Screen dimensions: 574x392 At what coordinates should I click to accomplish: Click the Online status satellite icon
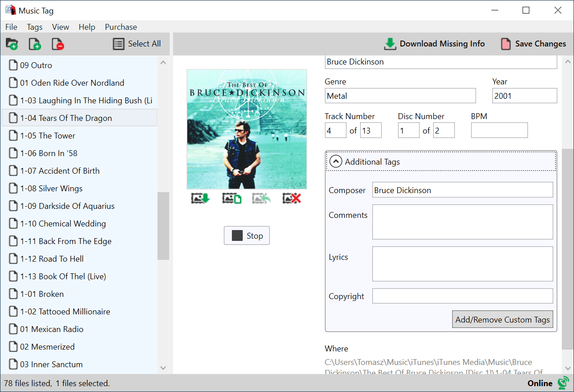coord(563,383)
